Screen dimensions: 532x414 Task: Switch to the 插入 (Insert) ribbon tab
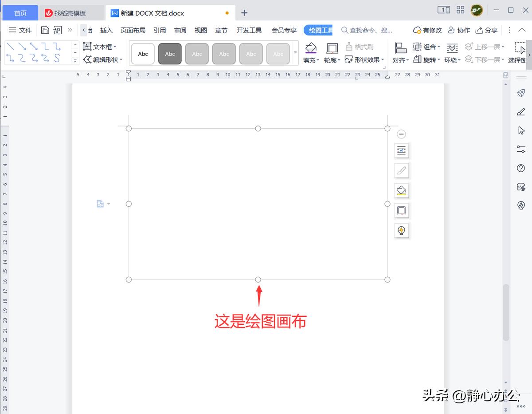point(106,30)
